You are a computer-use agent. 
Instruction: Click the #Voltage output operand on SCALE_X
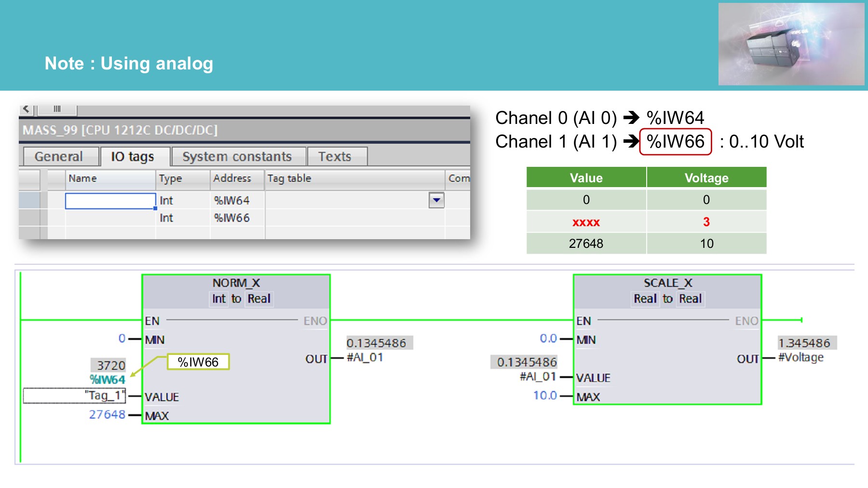[x=800, y=357]
